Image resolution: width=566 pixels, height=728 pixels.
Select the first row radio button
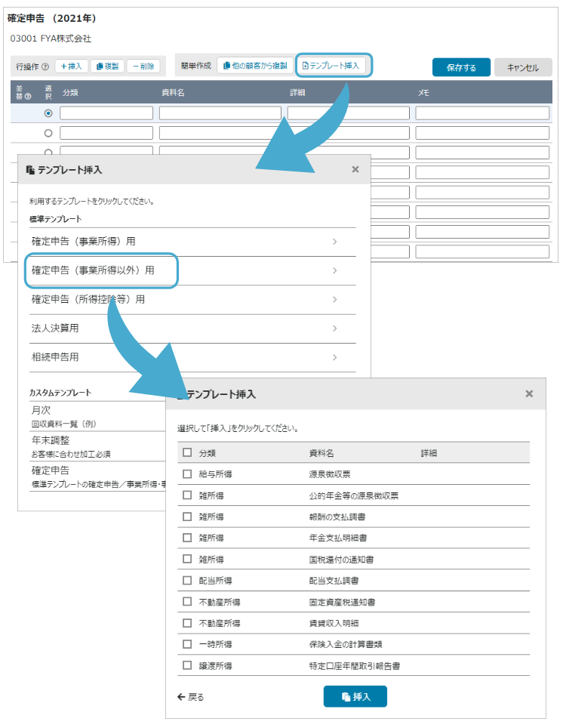(x=48, y=113)
